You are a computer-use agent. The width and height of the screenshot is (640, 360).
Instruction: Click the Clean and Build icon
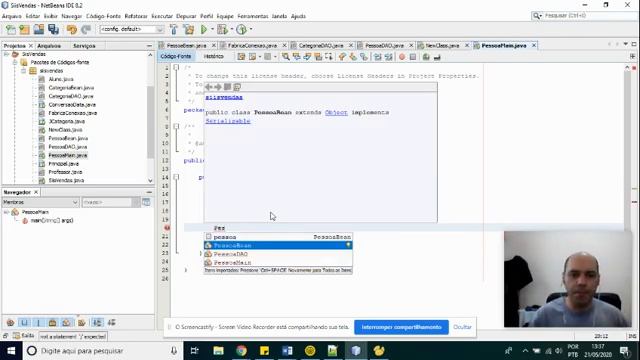[x=189, y=29]
